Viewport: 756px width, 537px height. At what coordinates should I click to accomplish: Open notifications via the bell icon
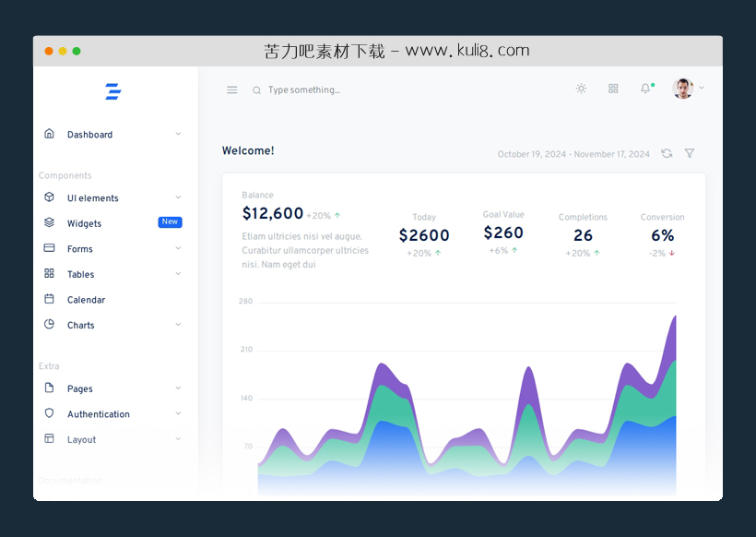point(645,89)
